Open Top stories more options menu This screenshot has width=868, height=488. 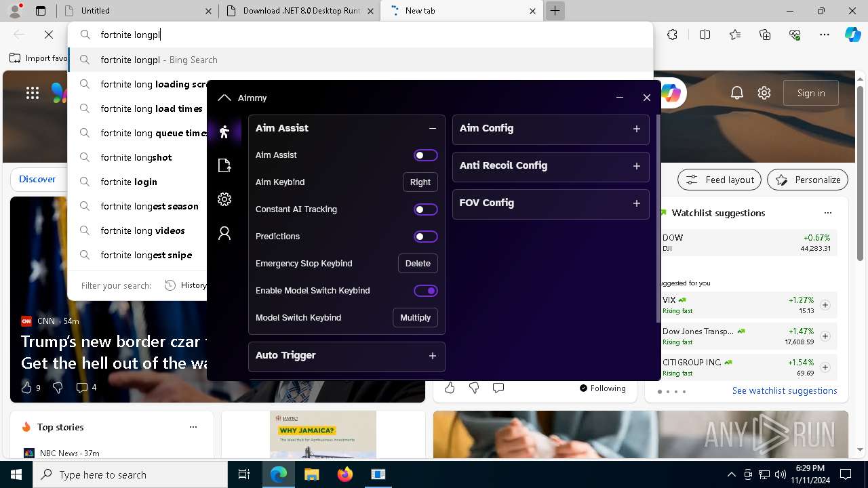[x=193, y=427]
